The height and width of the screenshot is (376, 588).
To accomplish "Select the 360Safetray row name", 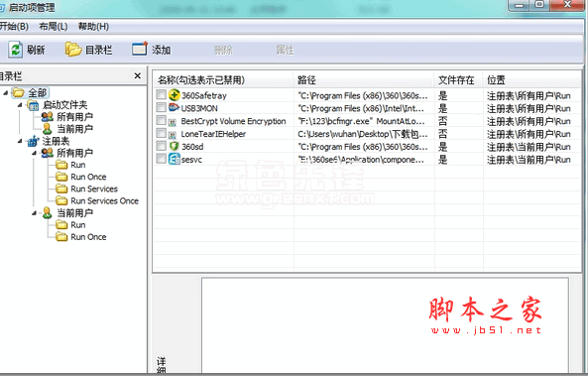I will (x=204, y=95).
